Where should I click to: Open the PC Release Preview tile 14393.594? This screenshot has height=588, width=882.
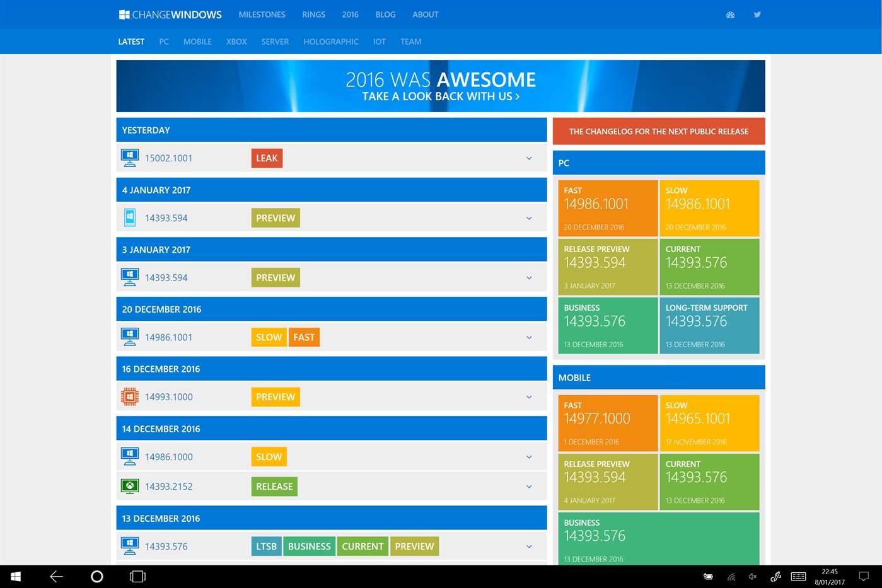(x=608, y=267)
